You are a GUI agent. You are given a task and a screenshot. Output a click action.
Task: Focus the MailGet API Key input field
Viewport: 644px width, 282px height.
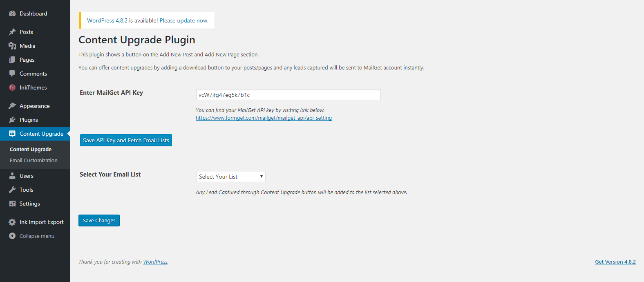click(x=288, y=95)
